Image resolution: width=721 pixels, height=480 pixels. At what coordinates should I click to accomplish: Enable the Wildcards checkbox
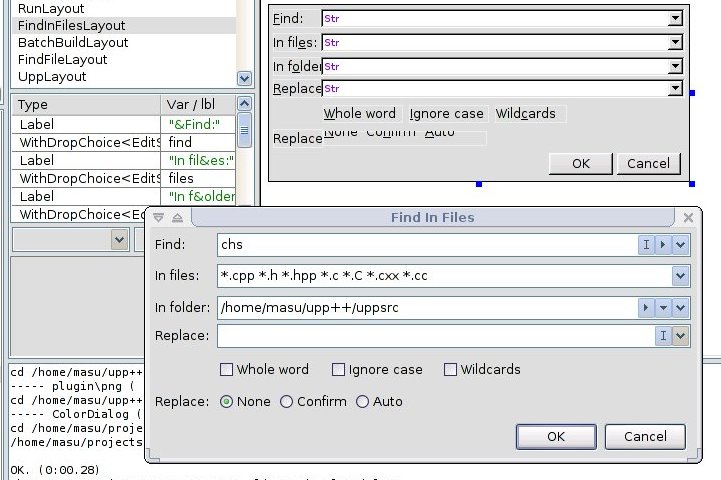[450, 370]
